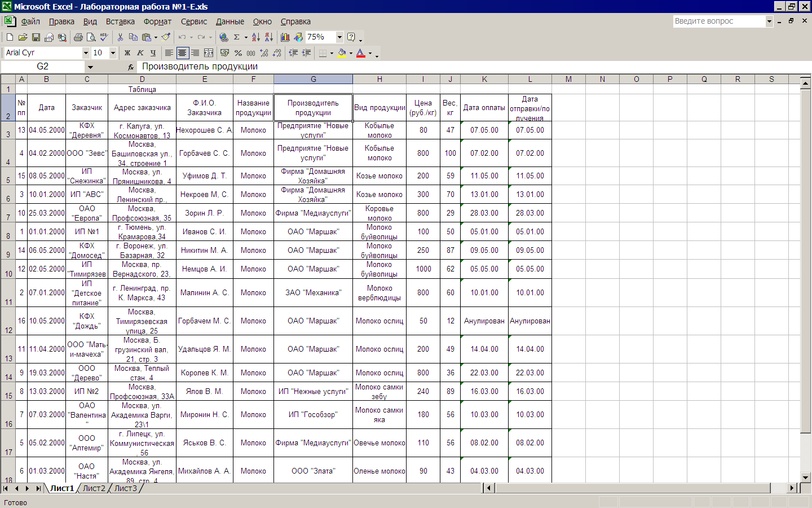The image size is (812, 508).
Task: Click the Insert Hyperlink globe icon
Action: 224,37
